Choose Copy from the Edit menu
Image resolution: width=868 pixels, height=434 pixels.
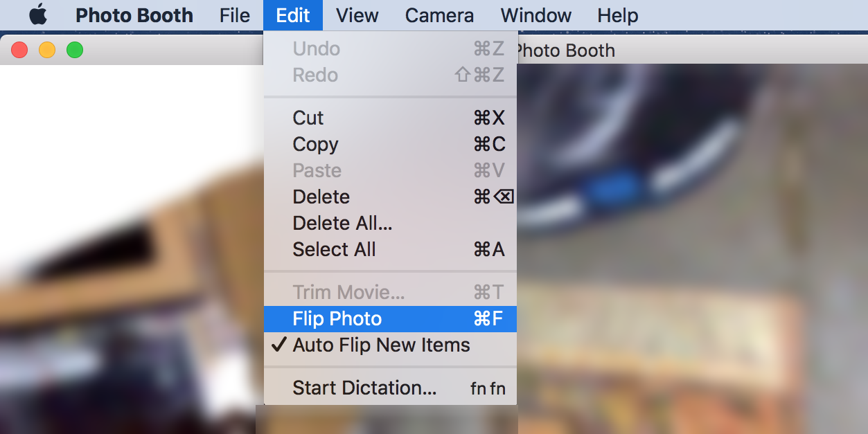coord(390,144)
